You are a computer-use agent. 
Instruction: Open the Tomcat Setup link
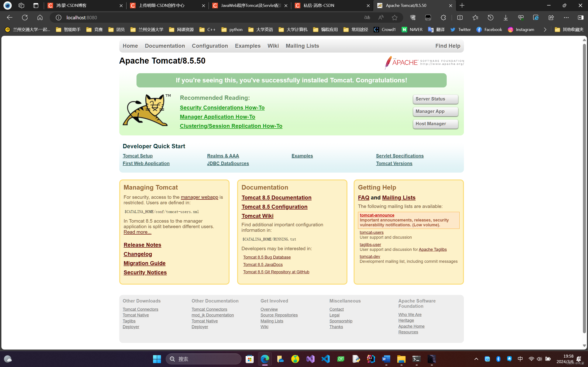tap(138, 156)
